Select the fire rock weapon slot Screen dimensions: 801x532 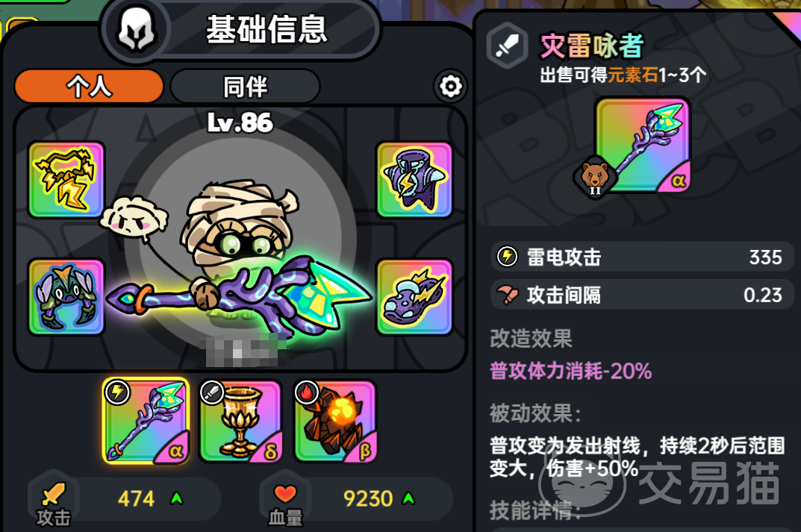point(335,422)
